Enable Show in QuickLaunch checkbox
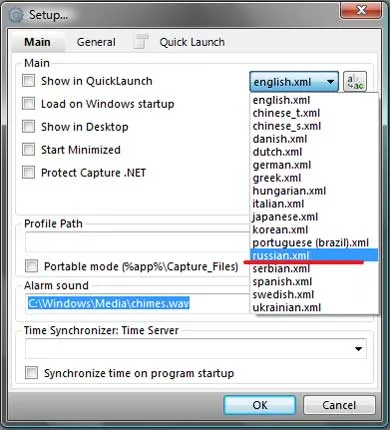The width and height of the screenshot is (390, 430). pos(28,81)
